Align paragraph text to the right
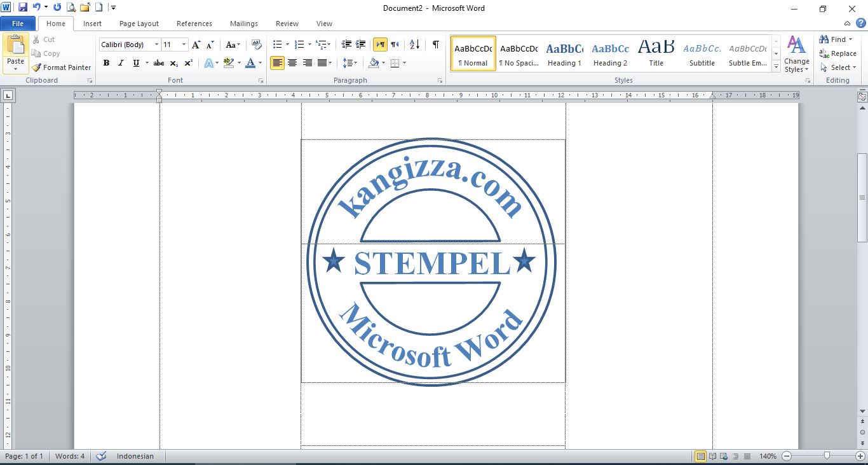This screenshot has width=868, height=465. pos(308,63)
